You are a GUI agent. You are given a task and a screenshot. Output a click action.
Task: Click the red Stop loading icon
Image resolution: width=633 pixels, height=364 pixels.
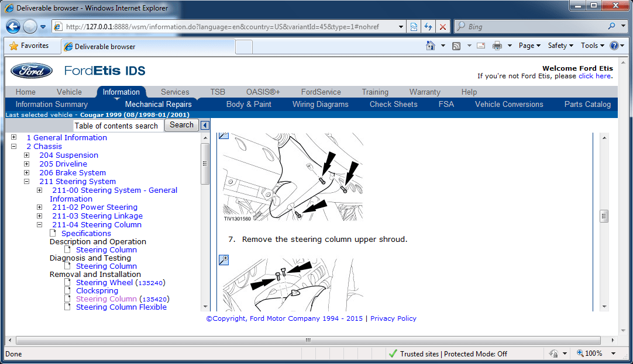(x=442, y=27)
